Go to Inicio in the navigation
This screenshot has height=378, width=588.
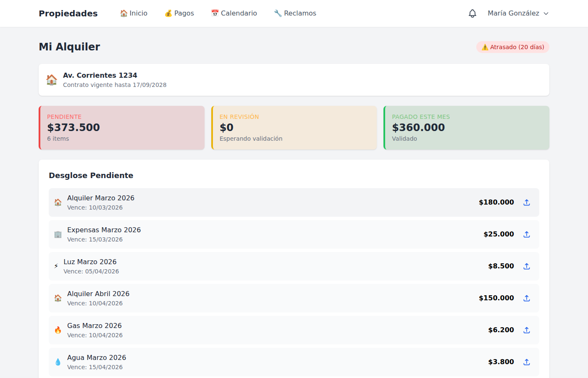(134, 13)
